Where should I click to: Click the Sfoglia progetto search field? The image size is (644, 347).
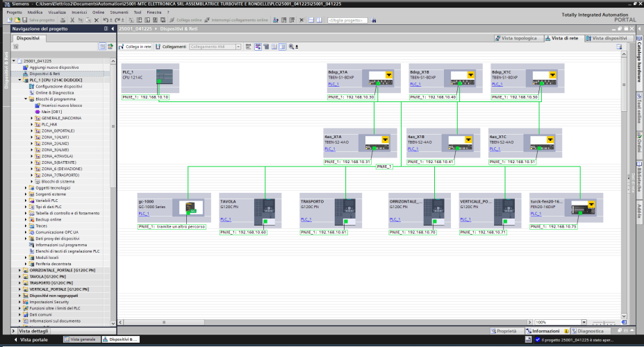pyautogui.click(x=347, y=20)
